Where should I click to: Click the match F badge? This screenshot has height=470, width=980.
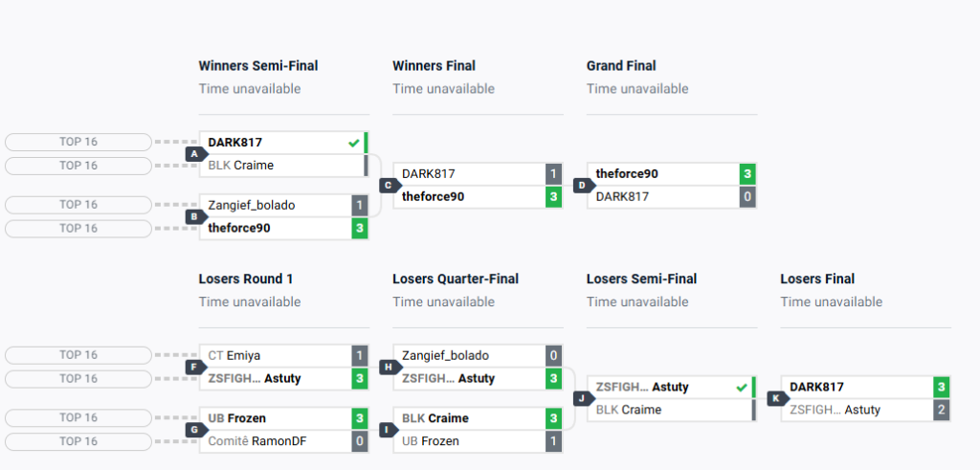[195, 367]
